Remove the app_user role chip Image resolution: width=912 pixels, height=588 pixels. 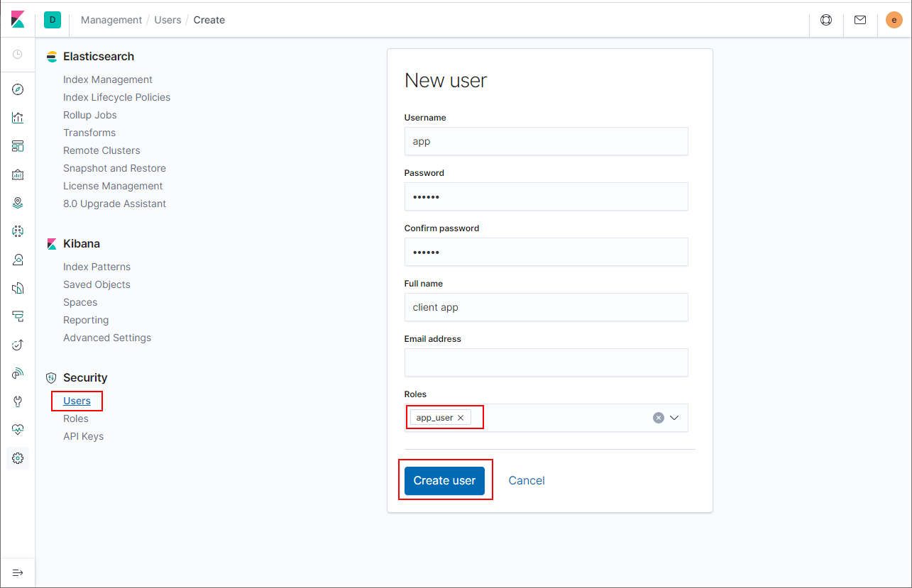click(460, 418)
